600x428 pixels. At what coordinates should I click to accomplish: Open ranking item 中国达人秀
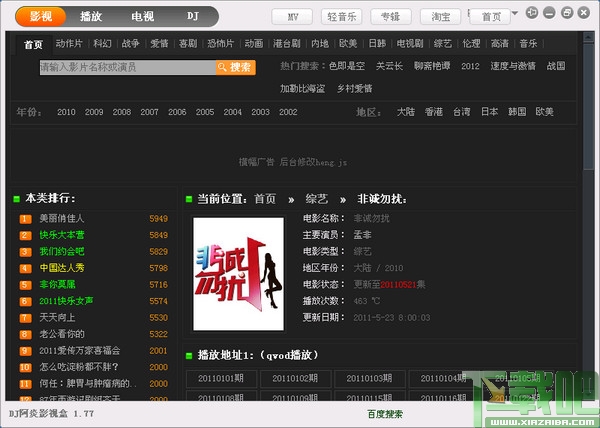point(62,268)
